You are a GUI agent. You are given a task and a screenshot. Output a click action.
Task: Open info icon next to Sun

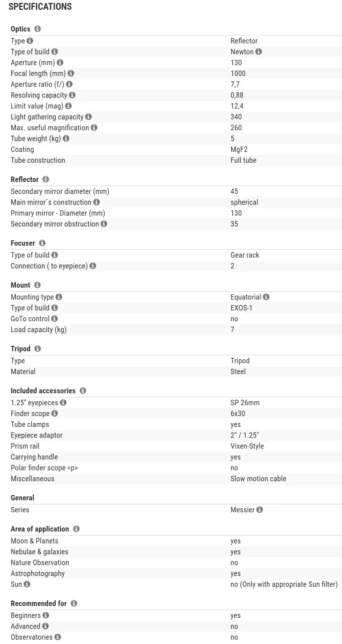pyautogui.click(x=27, y=584)
